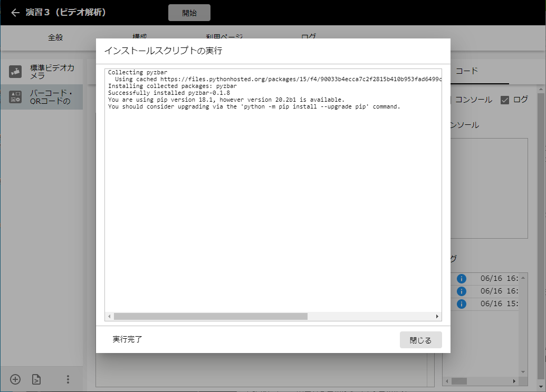Switch to the 構成 tab
The image size is (546, 392).
(x=140, y=36)
